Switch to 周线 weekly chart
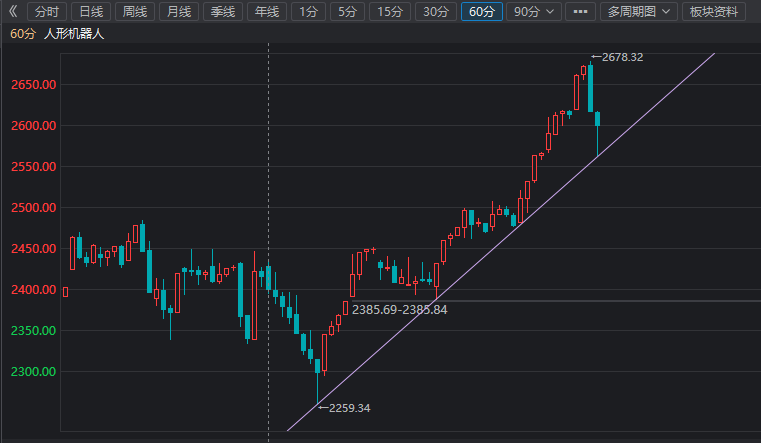This screenshot has height=443, width=761. [x=135, y=12]
